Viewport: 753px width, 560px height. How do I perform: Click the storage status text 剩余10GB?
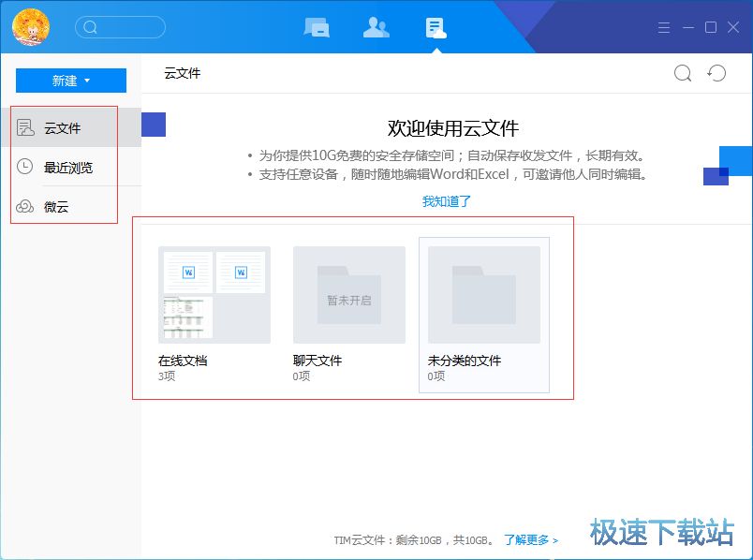(x=419, y=540)
